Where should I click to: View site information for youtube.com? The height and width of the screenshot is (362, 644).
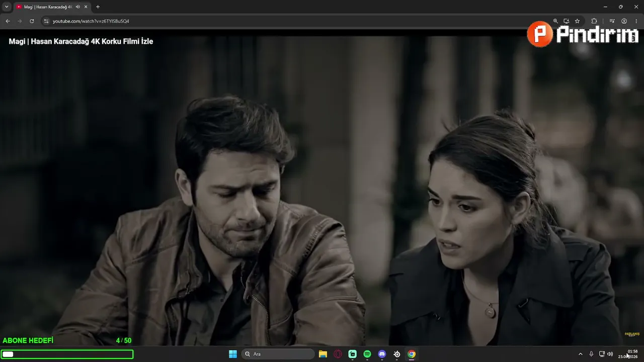tap(46, 21)
